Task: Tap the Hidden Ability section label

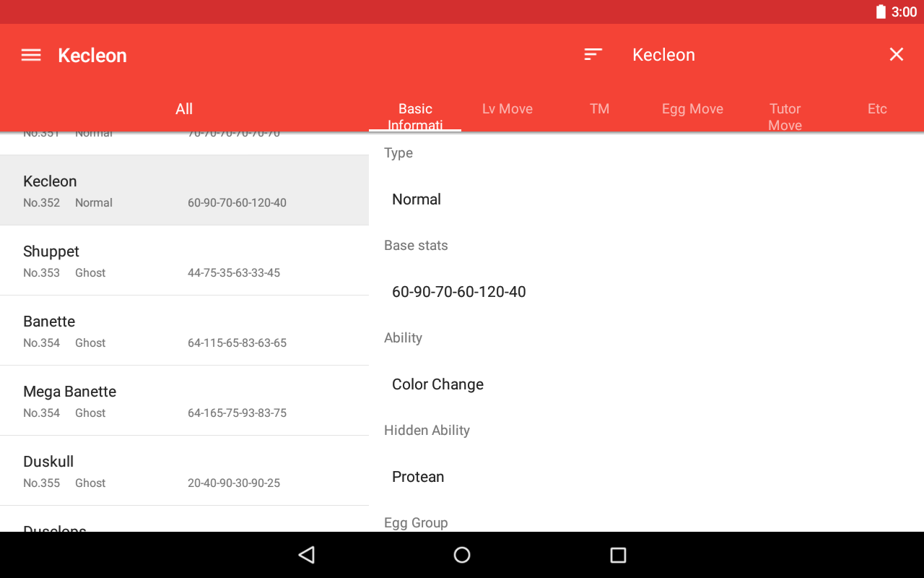Action: pyautogui.click(x=427, y=431)
